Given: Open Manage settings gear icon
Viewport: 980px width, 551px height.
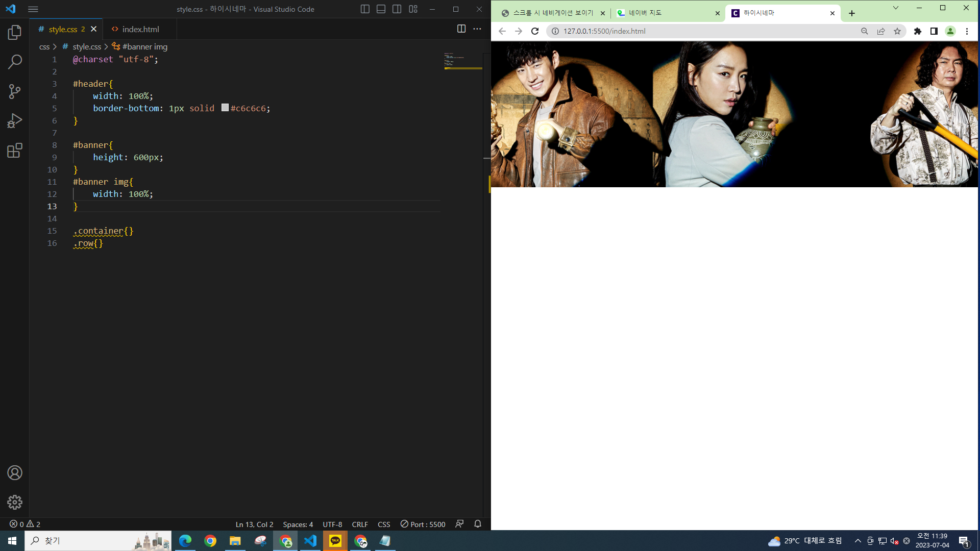Looking at the screenshot, I should pos(15,502).
